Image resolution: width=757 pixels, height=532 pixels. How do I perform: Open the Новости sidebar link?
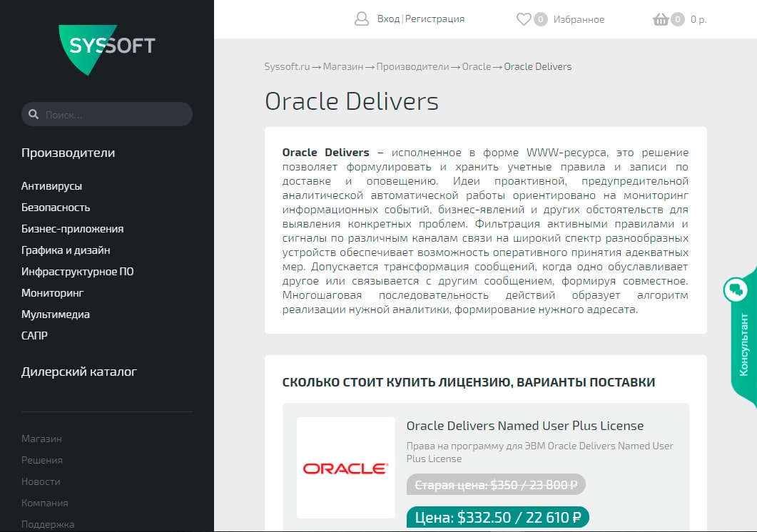(41, 481)
